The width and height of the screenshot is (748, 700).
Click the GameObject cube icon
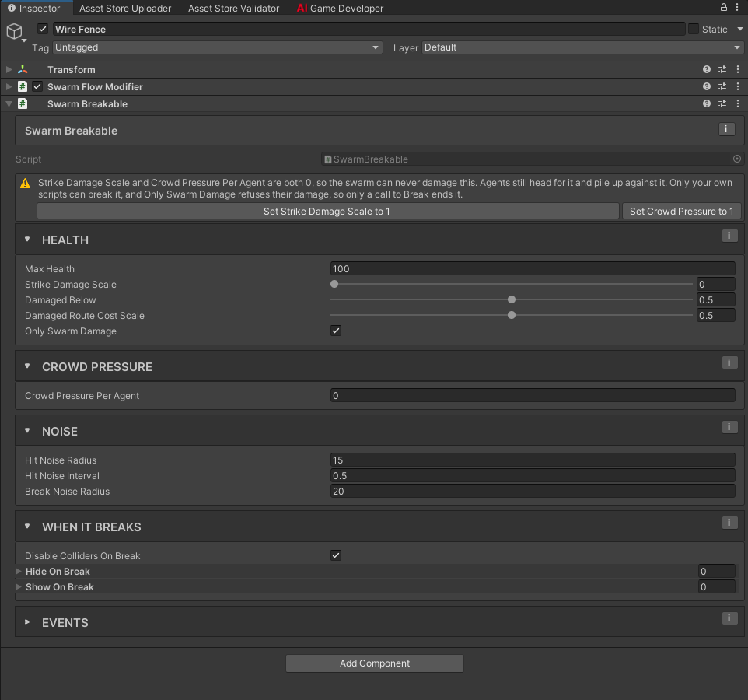14,31
